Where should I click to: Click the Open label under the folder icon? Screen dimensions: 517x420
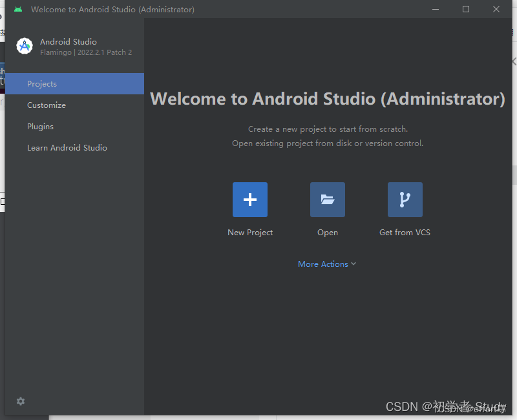(x=328, y=233)
